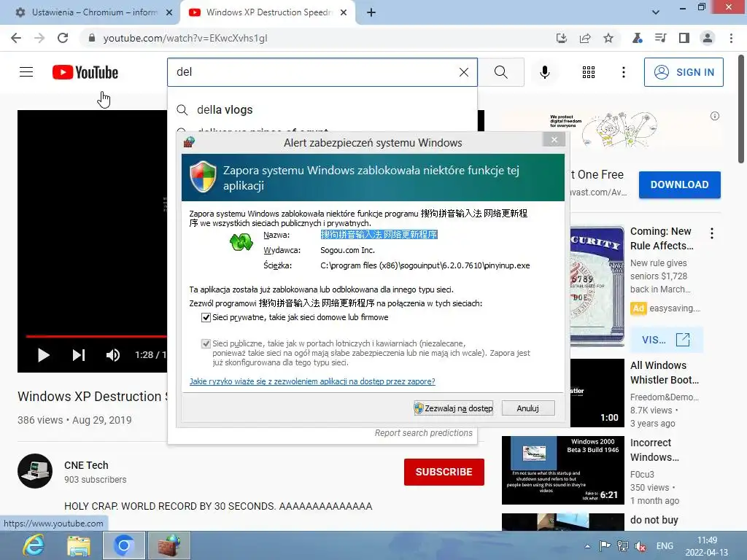The height and width of the screenshot is (560, 747).
Task: Click the Action Center flag tray icon
Action: (x=605, y=545)
